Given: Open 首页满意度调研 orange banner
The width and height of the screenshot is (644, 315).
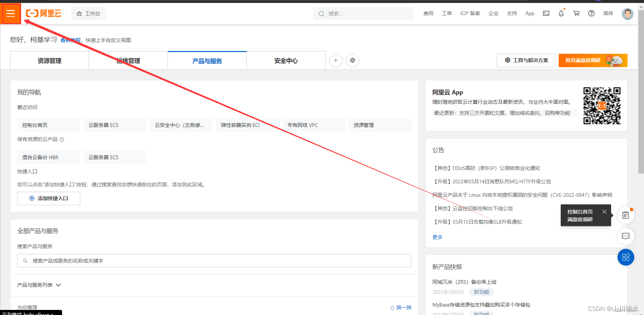Looking at the screenshot, I should tap(593, 60).
